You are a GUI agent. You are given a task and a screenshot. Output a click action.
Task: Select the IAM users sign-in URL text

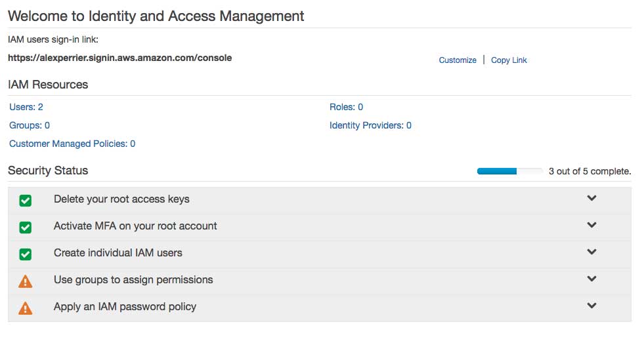point(119,58)
